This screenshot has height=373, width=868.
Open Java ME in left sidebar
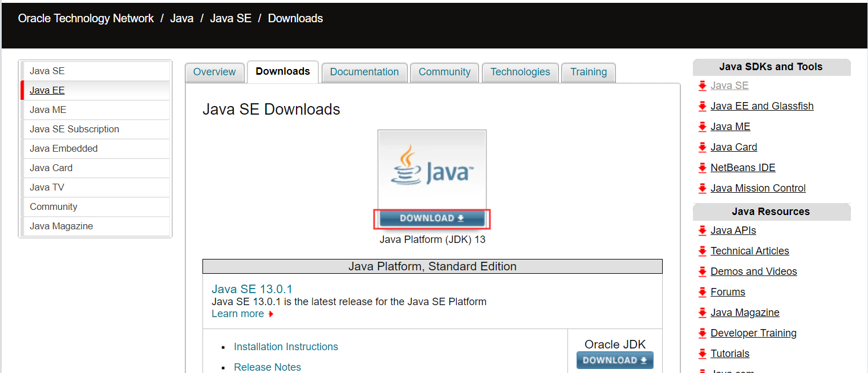coord(95,110)
